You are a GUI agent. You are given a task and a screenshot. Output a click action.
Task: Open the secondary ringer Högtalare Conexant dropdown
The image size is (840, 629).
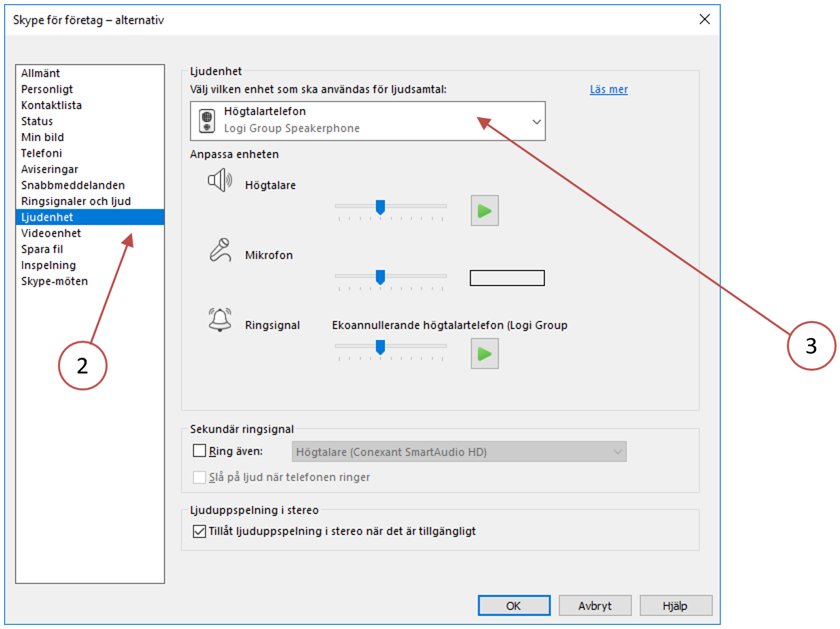click(459, 451)
